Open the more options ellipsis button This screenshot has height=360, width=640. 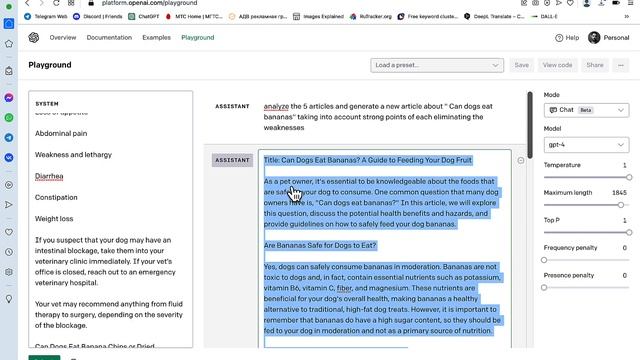click(621, 65)
